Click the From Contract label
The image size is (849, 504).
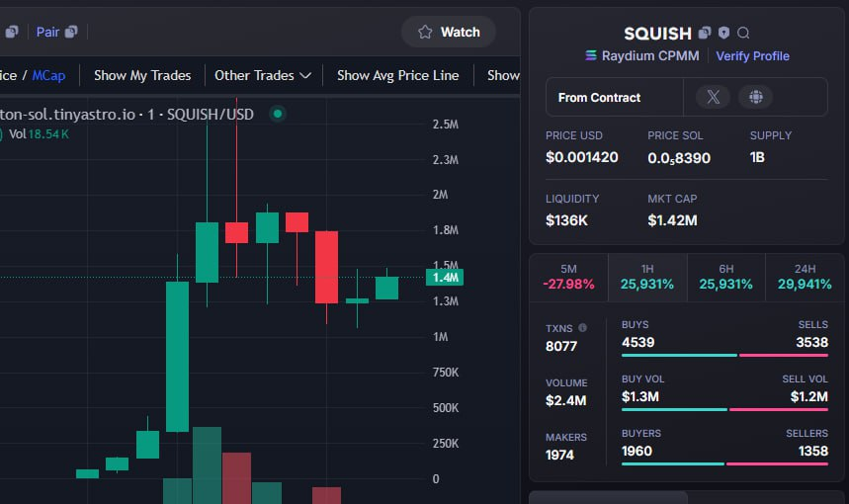coord(599,98)
